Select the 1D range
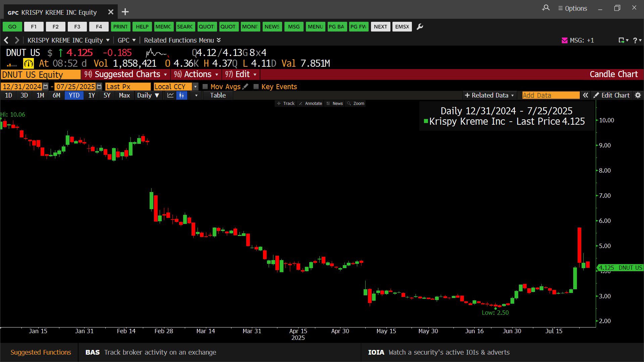This screenshot has width=644, height=362. tap(8, 96)
